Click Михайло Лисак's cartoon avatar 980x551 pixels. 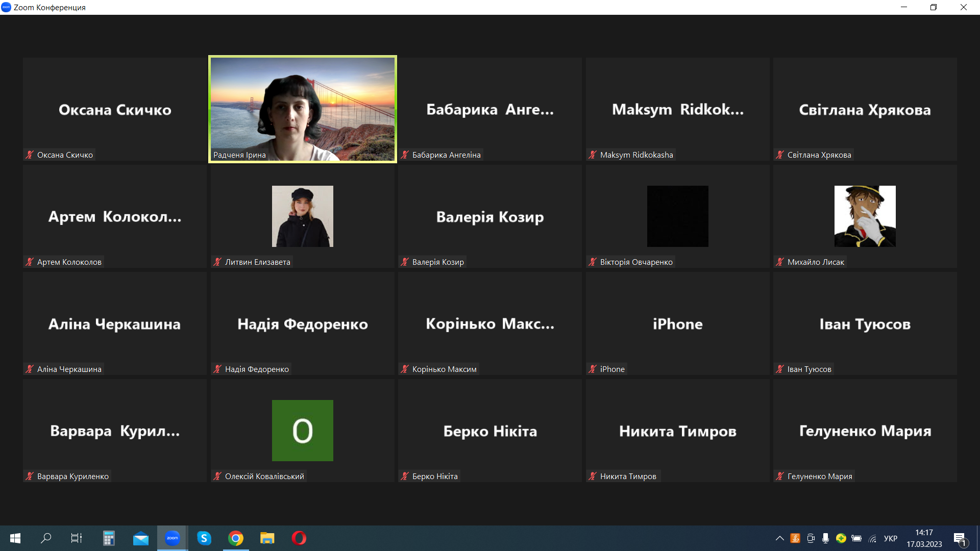pyautogui.click(x=865, y=216)
